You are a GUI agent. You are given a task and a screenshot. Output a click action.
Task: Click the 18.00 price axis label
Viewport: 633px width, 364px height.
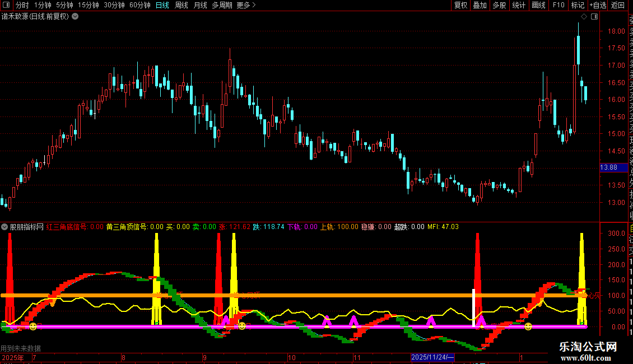[616, 31]
